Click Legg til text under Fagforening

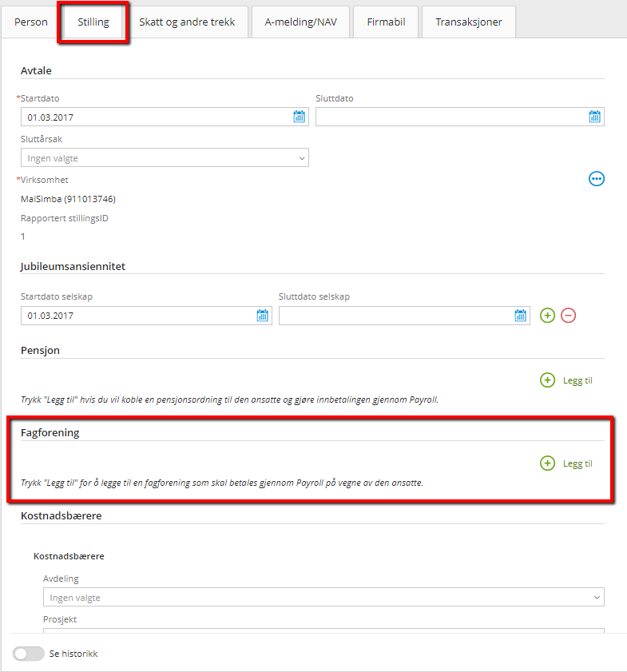tap(577, 463)
